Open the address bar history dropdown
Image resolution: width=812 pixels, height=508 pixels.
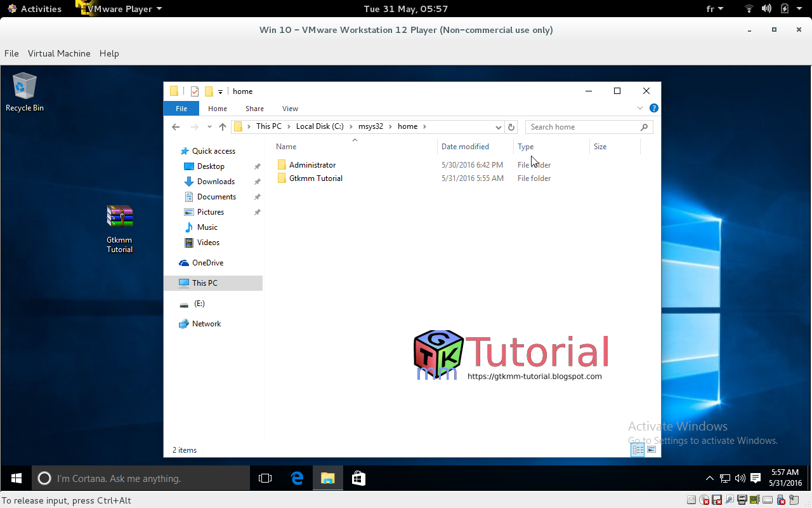499,127
